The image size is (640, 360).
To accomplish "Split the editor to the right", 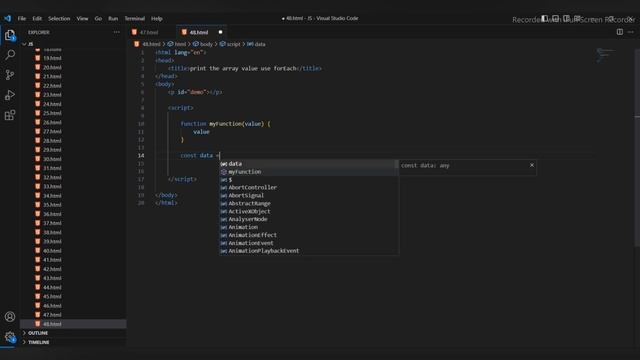I will pyautogui.click(x=620, y=32).
